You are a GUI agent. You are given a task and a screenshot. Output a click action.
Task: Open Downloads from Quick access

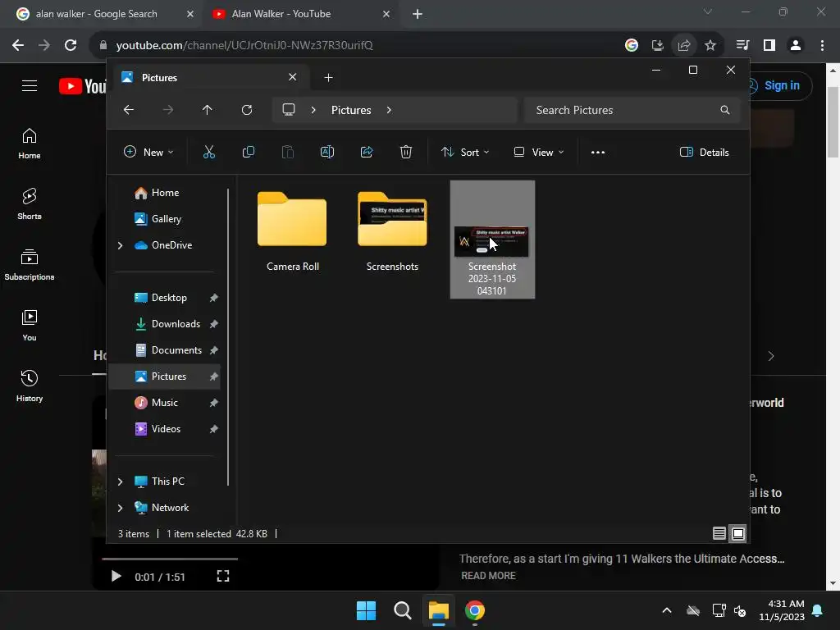pos(164,324)
